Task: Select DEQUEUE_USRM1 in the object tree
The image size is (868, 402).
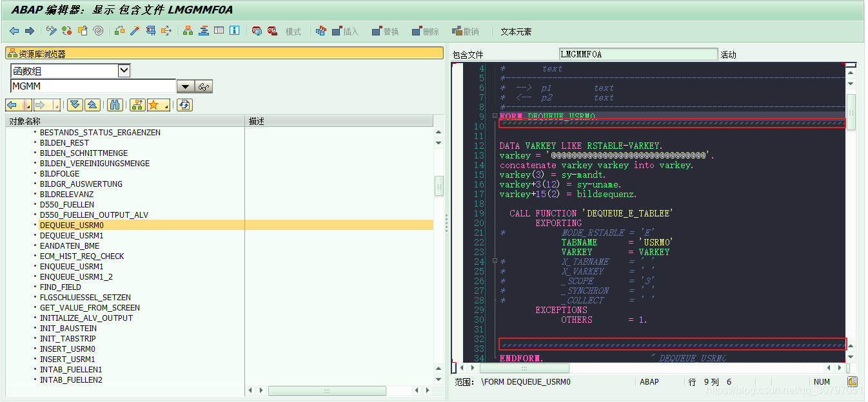Action: pyautogui.click(x=72, y=236)
